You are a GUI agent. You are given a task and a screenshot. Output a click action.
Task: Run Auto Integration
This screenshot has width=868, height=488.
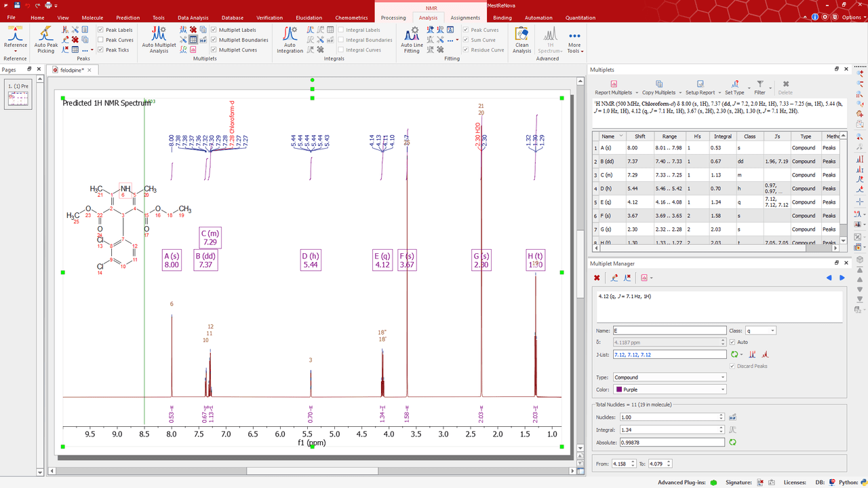point(290,41)
